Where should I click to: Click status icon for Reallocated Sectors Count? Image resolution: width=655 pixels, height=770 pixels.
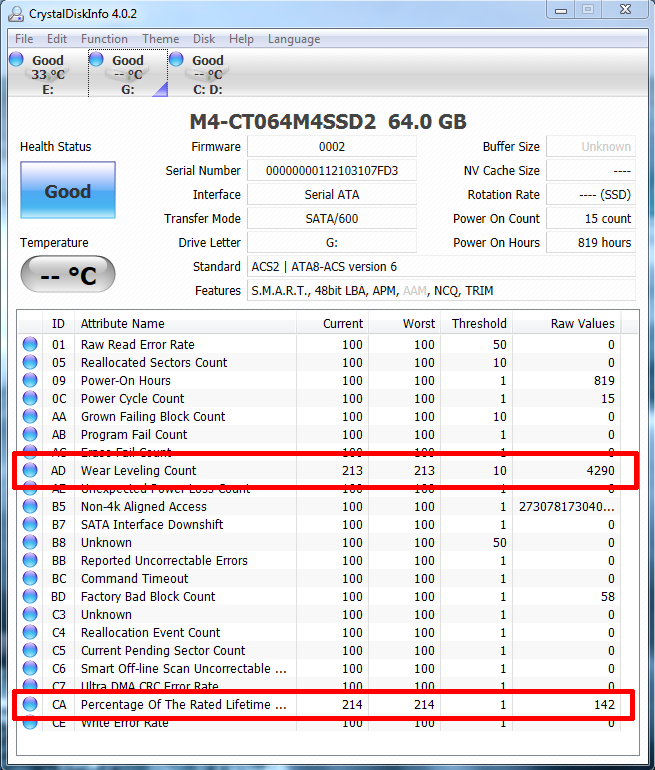click(30, 362)
